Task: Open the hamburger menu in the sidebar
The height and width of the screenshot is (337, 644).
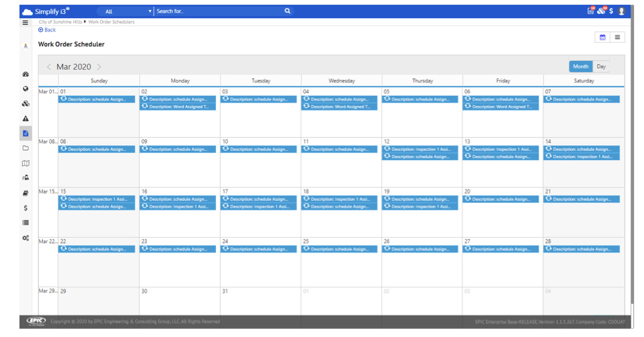Action: click(x=25, y=23)
